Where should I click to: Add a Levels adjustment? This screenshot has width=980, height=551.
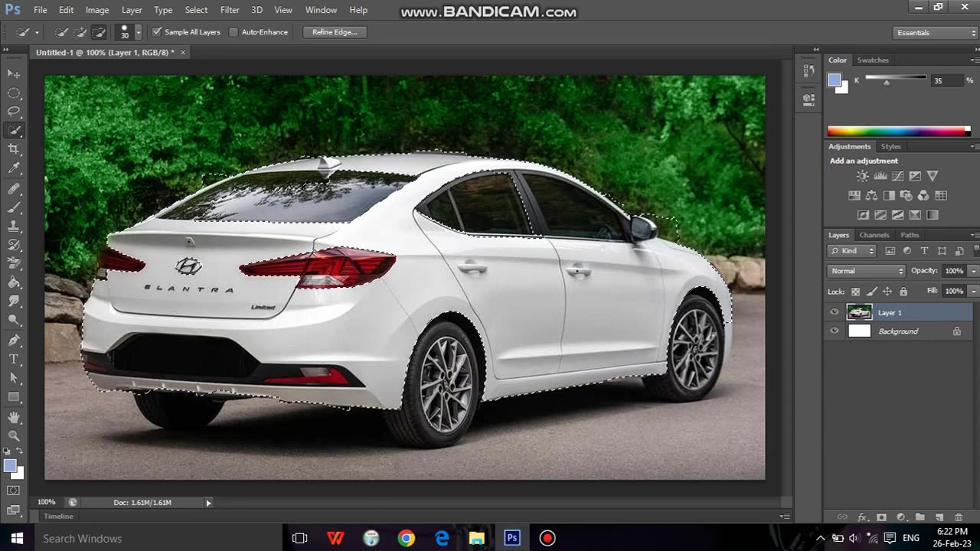[x=880, y=176]
